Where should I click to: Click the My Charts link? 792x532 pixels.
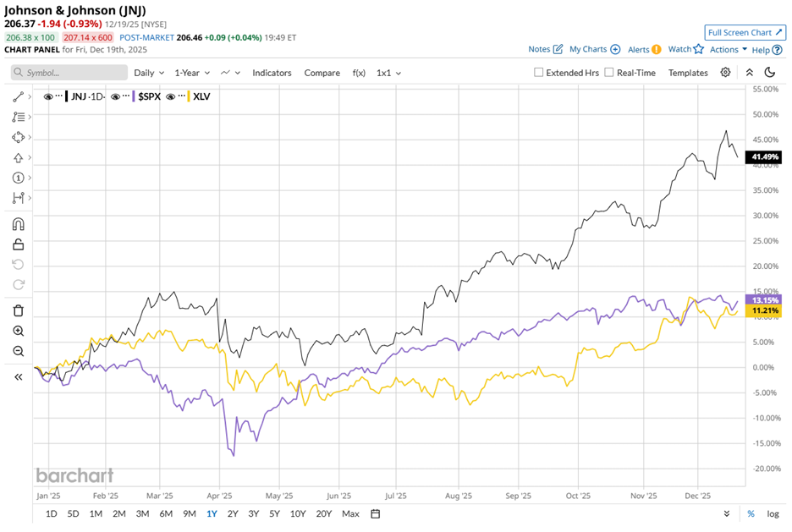pos(594,50)
